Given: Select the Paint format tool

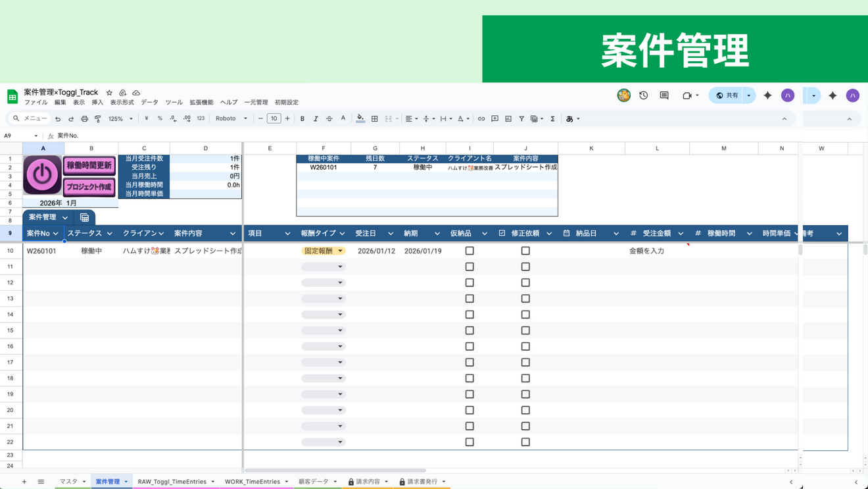Looking at the screenshot, I should (x=98, y=119).
